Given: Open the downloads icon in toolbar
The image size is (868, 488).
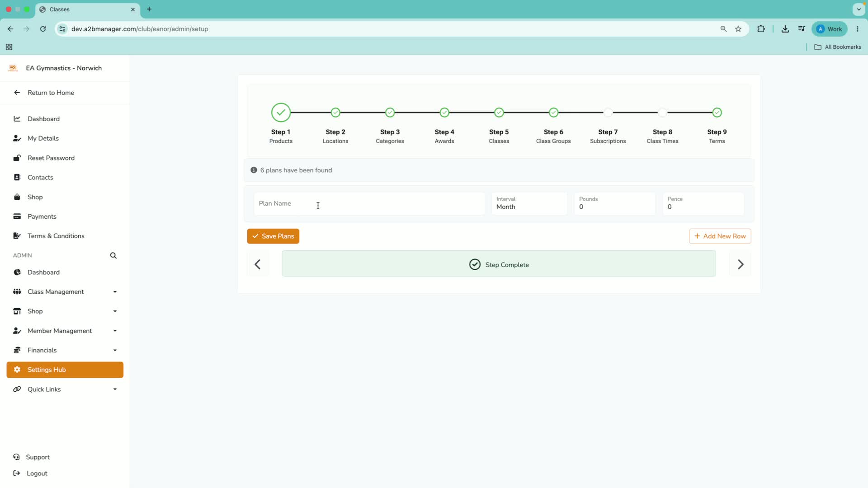Looking at the screenshot, I should pyautogui.click(x=785, y=29).
